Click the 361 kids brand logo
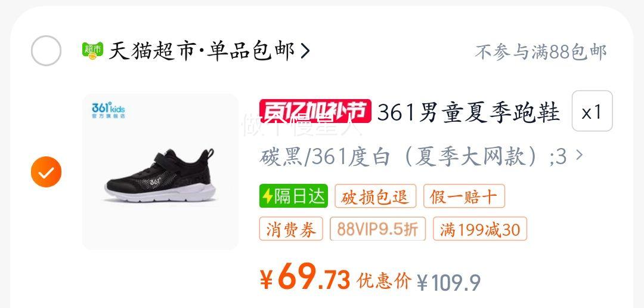644x308 pixels. (x=109, y=110)
